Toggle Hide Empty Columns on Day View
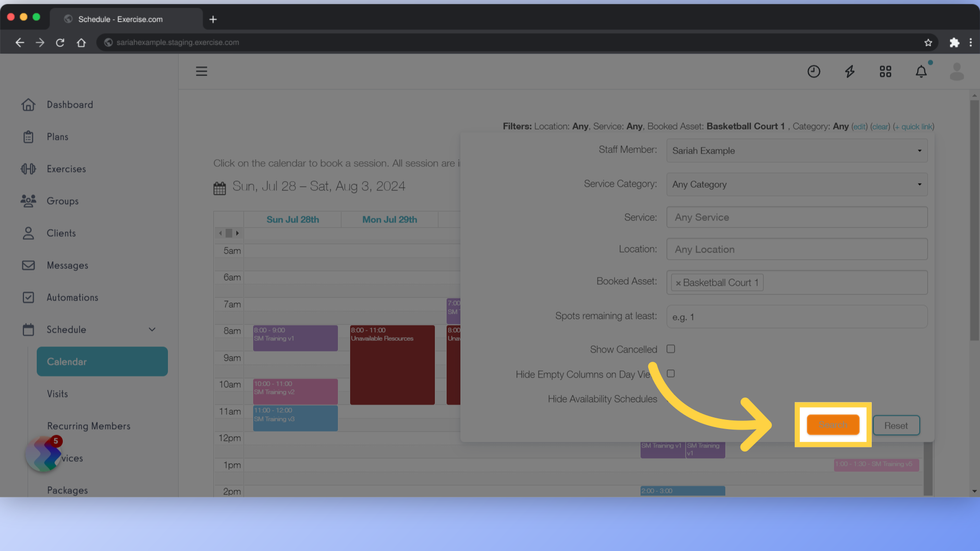This screenshot has height=551, width=980. point(671,373)
